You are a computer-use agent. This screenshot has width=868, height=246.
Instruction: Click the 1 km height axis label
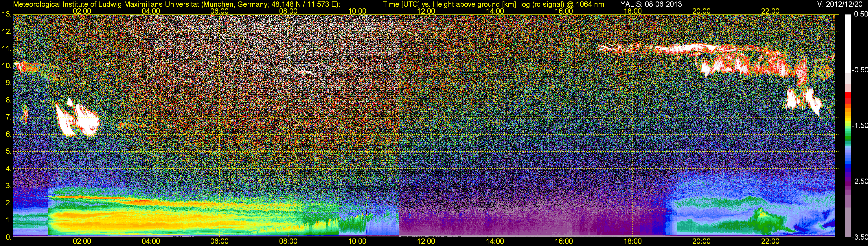[x=8, y=220]
